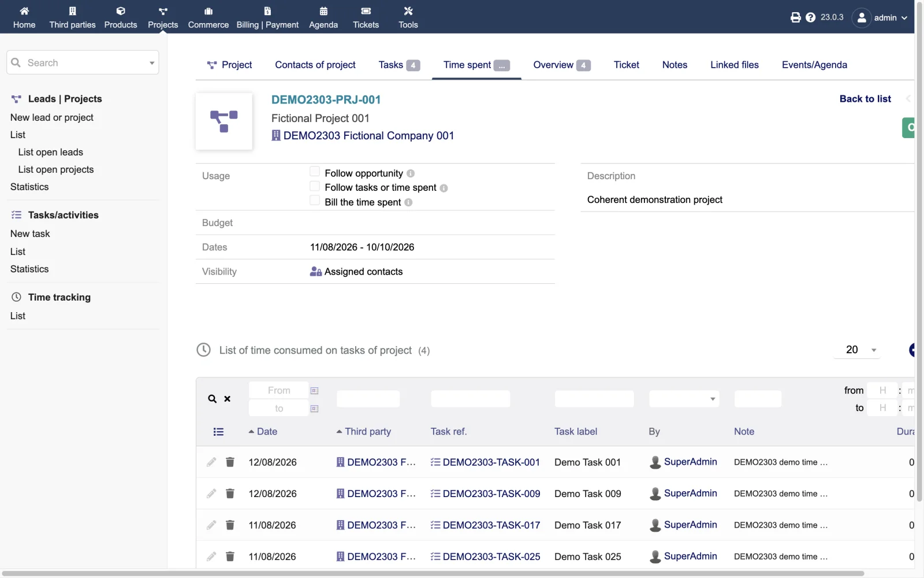Viewport: 924px width, 578px height.
Task: Open List under Time tracking
Action: [18, 316]
